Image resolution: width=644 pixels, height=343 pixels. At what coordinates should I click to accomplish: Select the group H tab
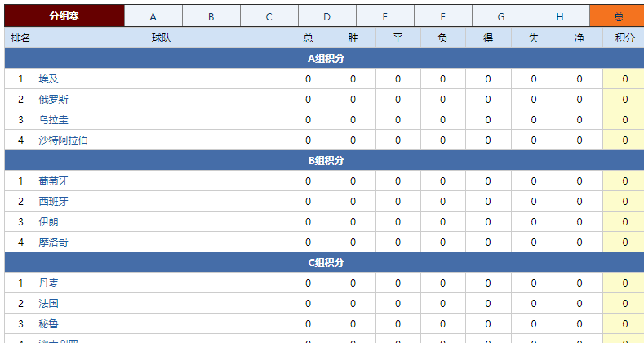click(x=559, y=16)
